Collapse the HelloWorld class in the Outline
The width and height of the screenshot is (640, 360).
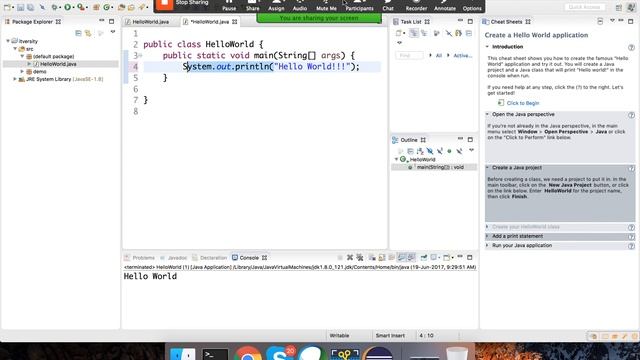(396, 159)
